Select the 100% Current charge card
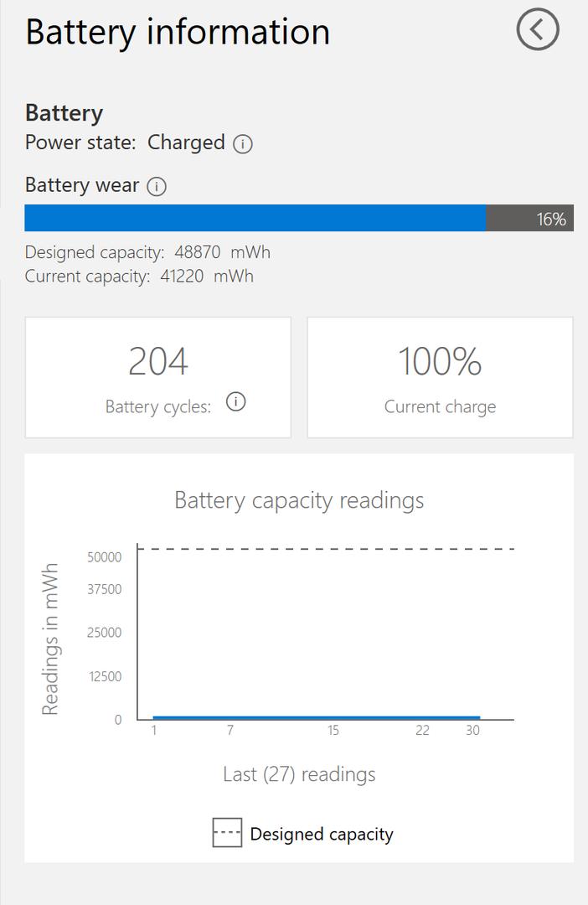This screenshot has height=905, width=588. pyautogui.click(x=440, y=377)
